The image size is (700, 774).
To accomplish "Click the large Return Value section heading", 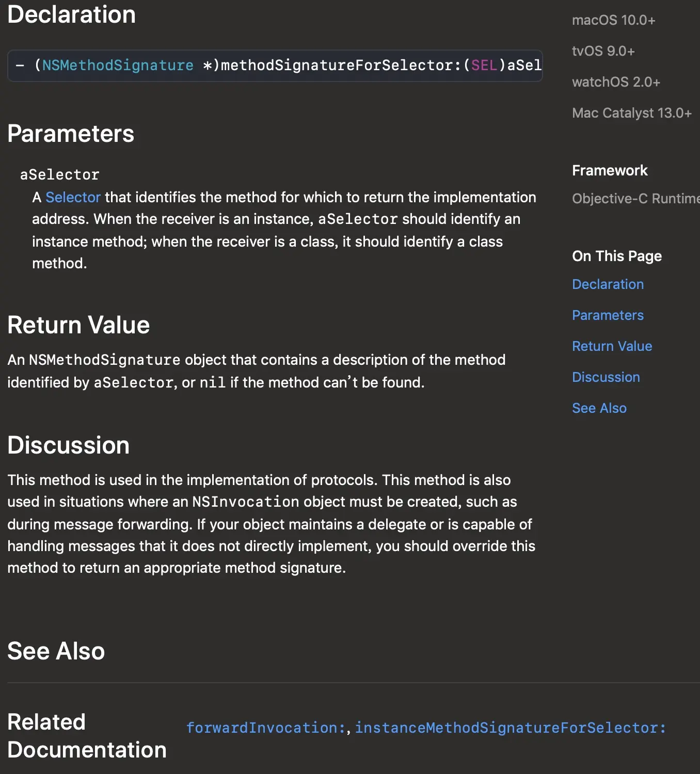I will [78, 325].
